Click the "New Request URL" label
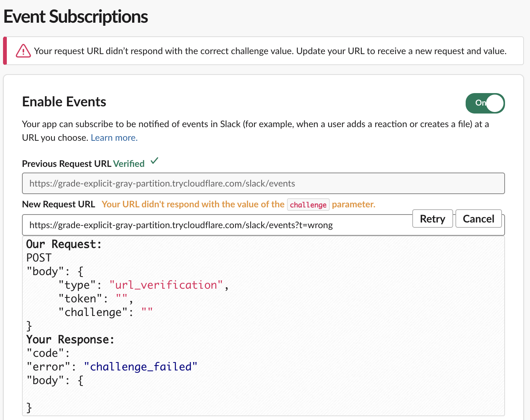 point(59,204)
